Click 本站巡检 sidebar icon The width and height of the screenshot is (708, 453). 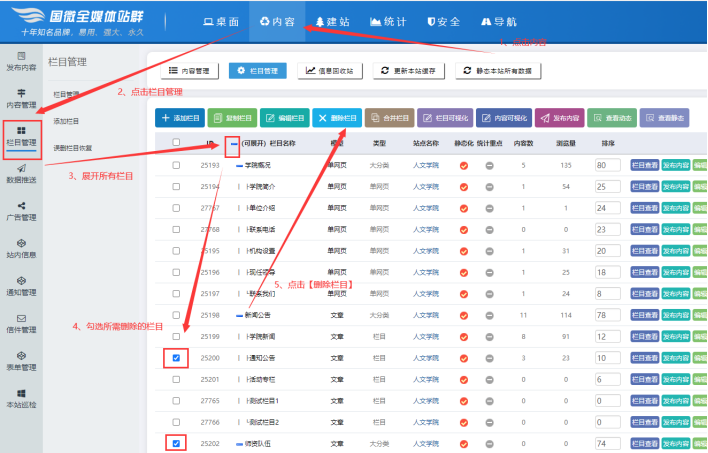pyautogui.click(x=22, y=397)
